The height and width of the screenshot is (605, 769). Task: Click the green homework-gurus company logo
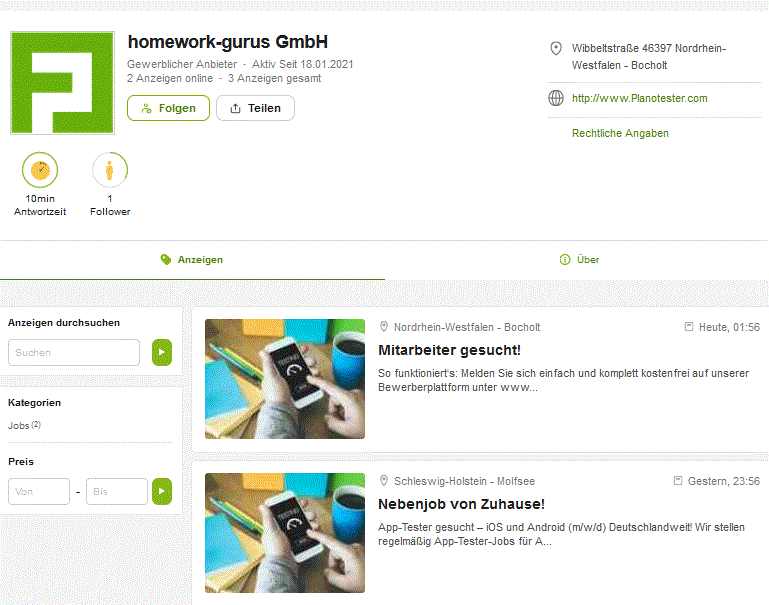click(x=62, y=83)
